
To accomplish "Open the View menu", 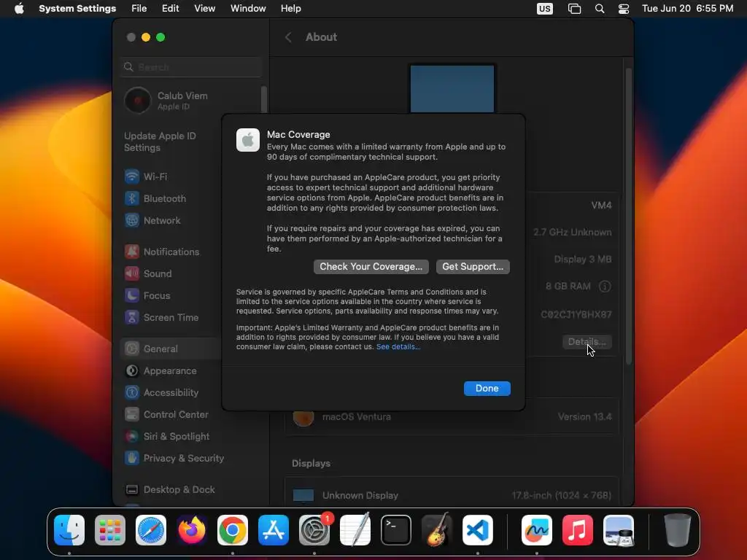I will click(x=204, y=9).
